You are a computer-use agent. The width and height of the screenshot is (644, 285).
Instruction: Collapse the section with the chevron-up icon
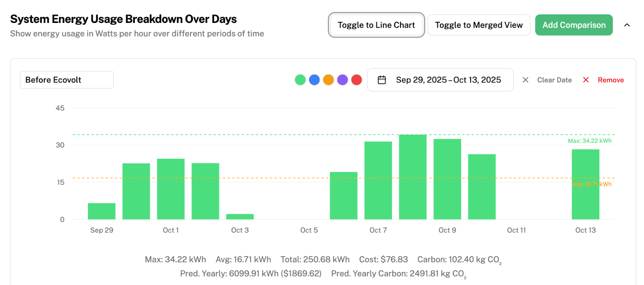point(627,25)
